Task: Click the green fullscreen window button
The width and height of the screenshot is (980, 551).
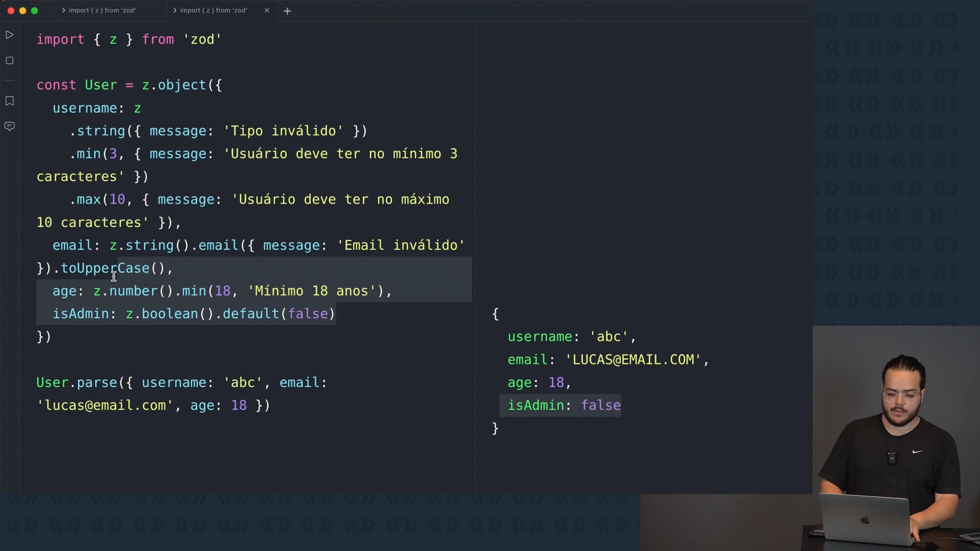Action: 34,10
